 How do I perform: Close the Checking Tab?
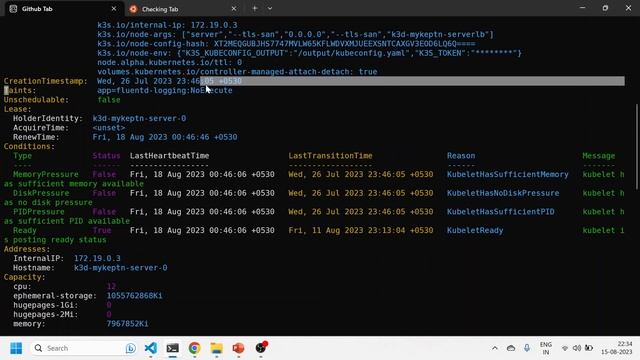234,9
